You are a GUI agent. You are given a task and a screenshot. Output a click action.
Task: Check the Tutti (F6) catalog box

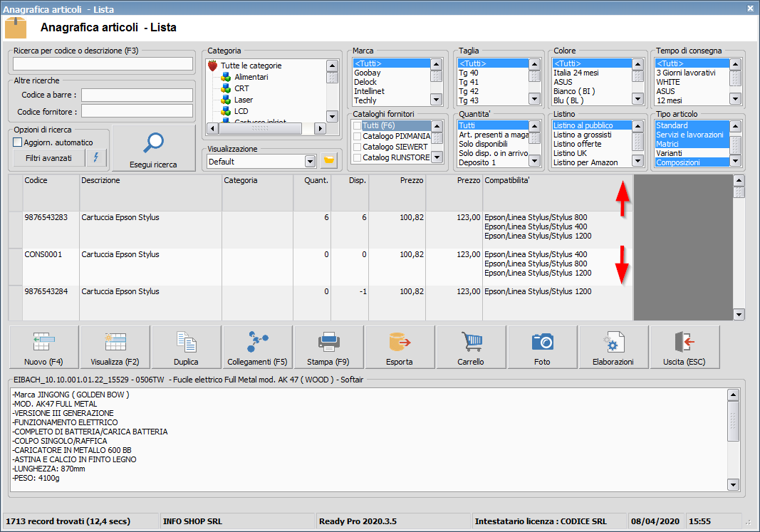358,125
